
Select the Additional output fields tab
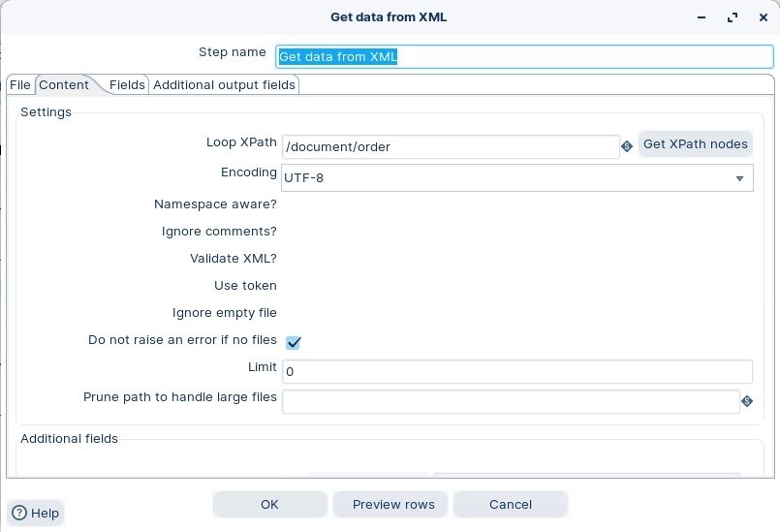pyautogui.click(x=224, y=85)
